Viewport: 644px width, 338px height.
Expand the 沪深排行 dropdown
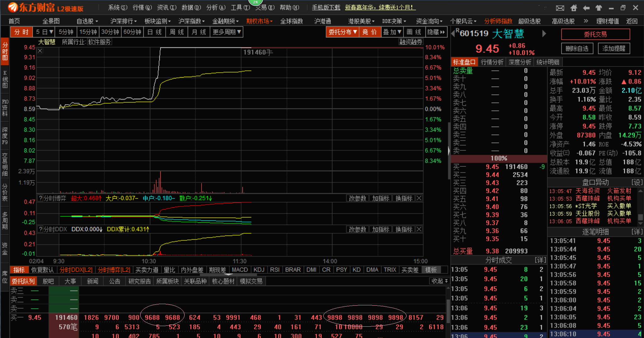tap(123, 21)
